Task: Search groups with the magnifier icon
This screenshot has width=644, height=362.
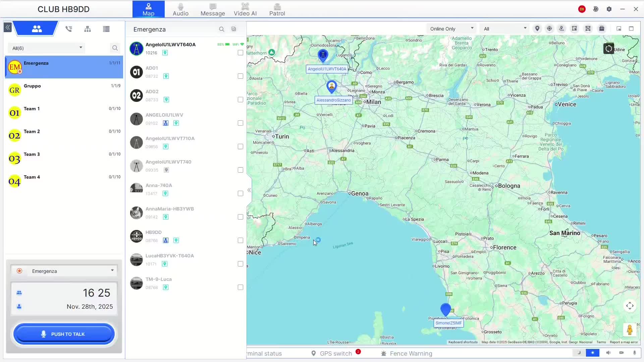Action: (115, 48)
